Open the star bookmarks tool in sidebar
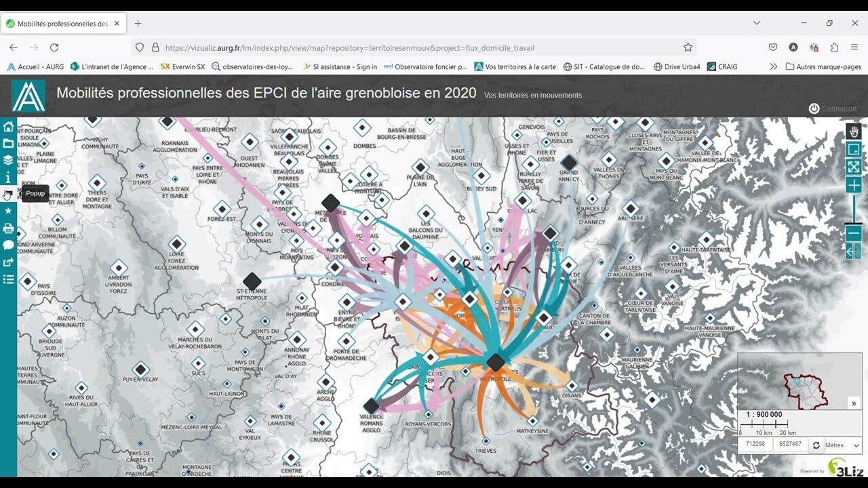Viewport: 868px width, 488px height. pyautogui.click(x=8, y=211)
